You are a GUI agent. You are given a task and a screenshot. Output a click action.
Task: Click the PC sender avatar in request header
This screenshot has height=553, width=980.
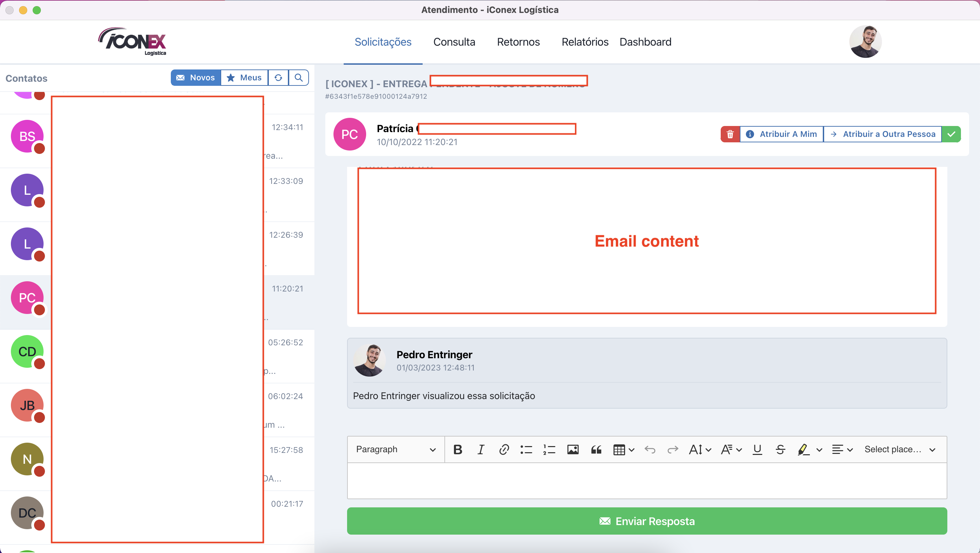349,134
